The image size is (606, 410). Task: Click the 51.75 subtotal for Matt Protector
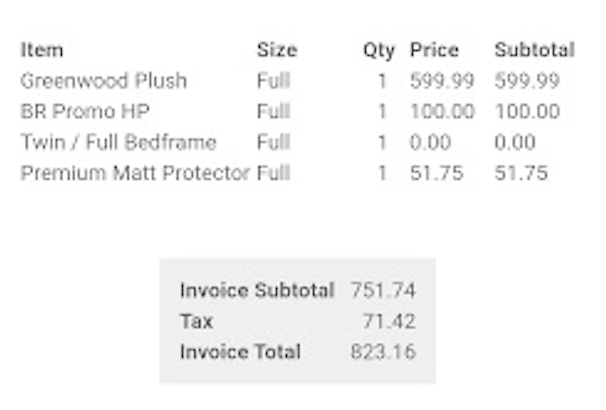pos(521,173)
